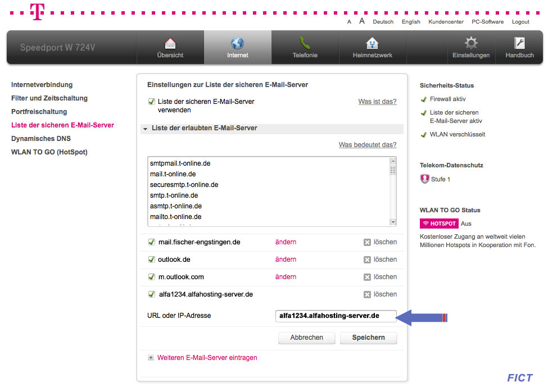Screen dimensions: 548x392
Task: Click Logout in the top bar
Action: (x=520, y=22)
